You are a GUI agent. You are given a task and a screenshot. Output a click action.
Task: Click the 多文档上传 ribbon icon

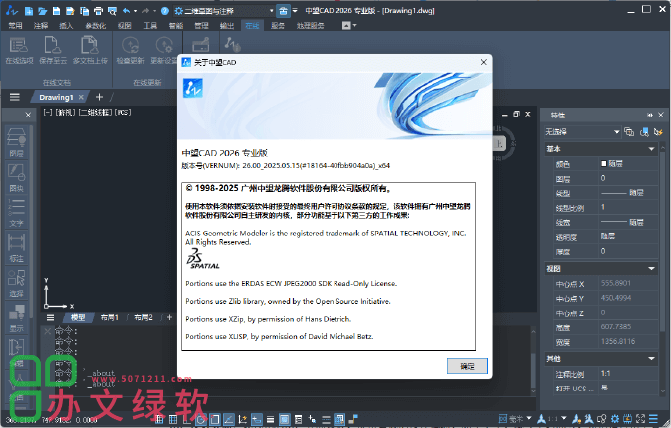[90, 51]
